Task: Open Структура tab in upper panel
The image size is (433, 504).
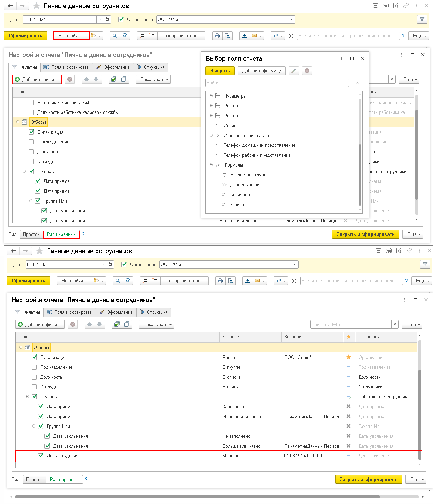Action: (x=150, y=67)
